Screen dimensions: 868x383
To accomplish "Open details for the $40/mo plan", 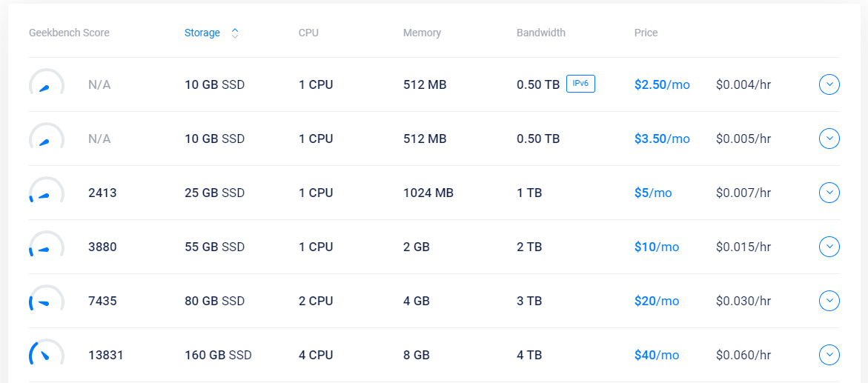I will coord(829,355).
